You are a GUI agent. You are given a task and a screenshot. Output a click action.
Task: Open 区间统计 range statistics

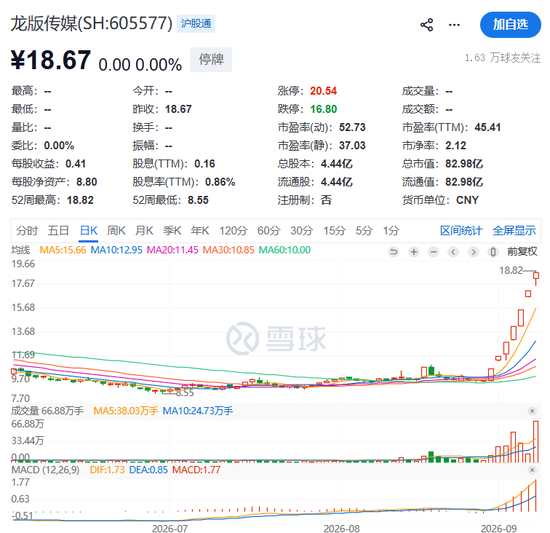point(461,231)
